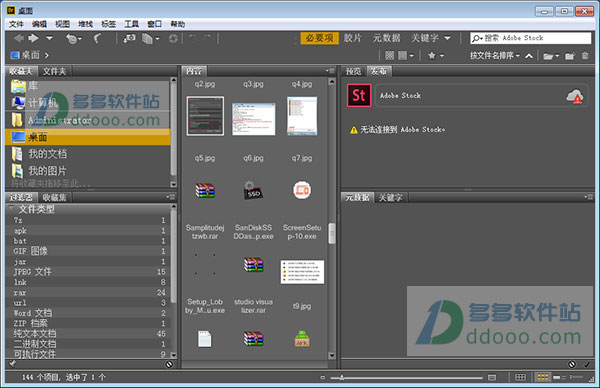This screenshot has width=600, height=388.
Task: Filter by JPEG 文件 type
Action: click(90, 272)
